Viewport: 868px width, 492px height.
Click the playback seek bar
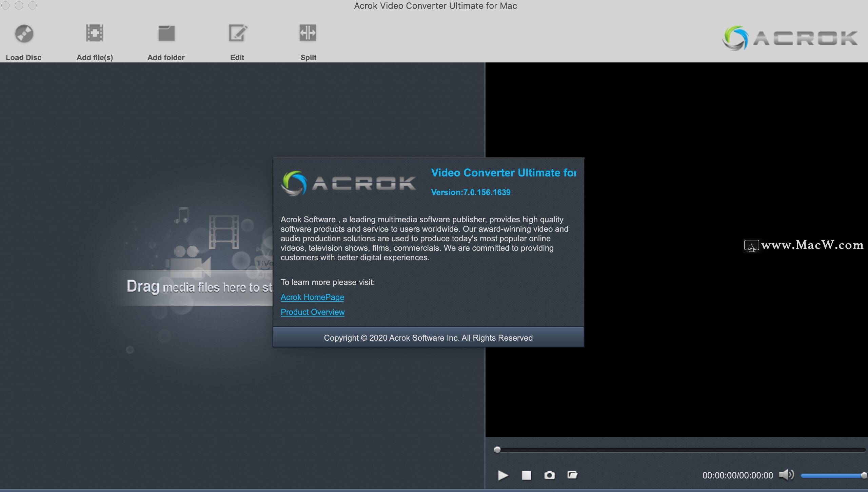point(679,450)
